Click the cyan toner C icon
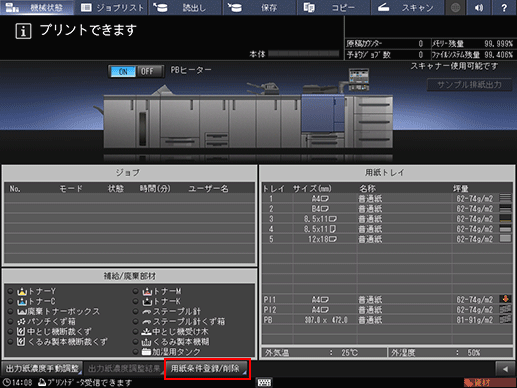Viewport: 517px width, 388px height. pos(22,301)
